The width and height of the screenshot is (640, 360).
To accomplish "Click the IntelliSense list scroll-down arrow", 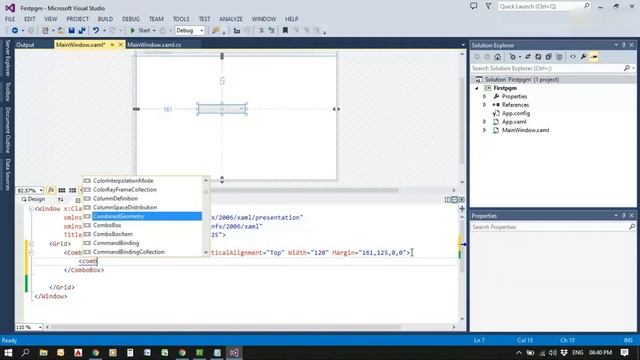I will (206, 253).
